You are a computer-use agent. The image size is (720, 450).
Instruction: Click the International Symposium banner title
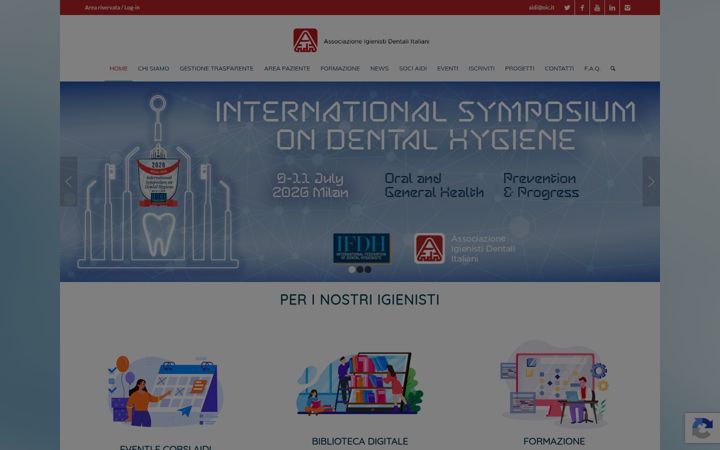tap(426, 125)
